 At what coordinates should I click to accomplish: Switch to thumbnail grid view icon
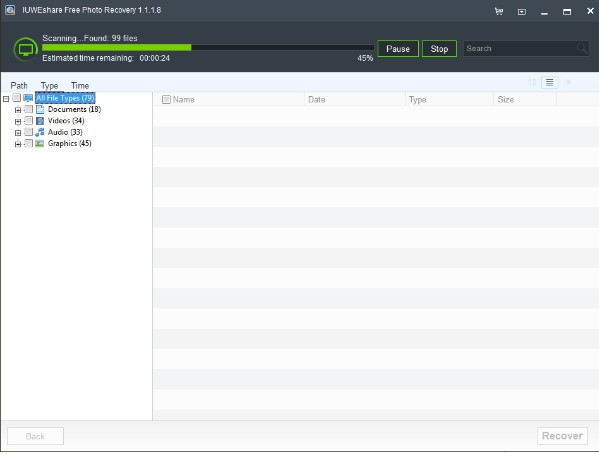(x=532, y=82)
